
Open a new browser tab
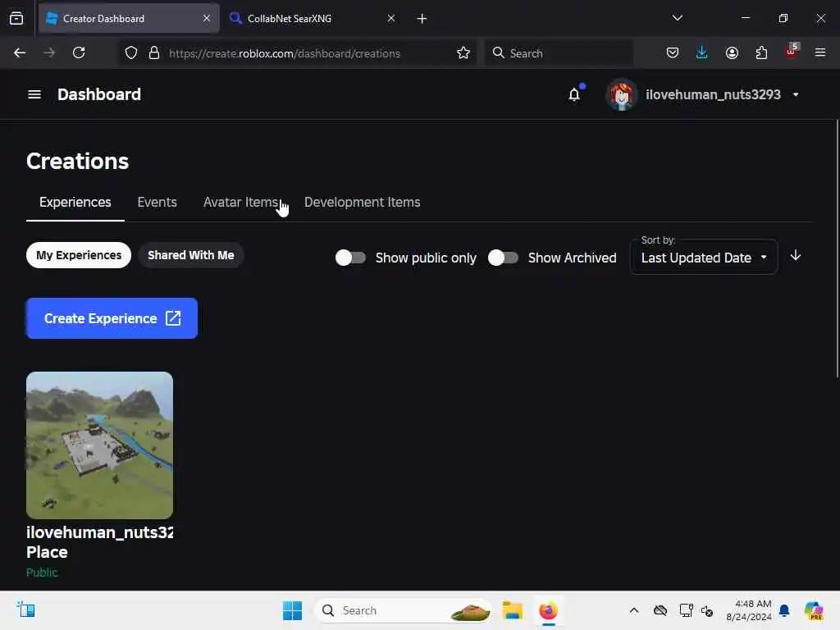[x=422, y=19]
